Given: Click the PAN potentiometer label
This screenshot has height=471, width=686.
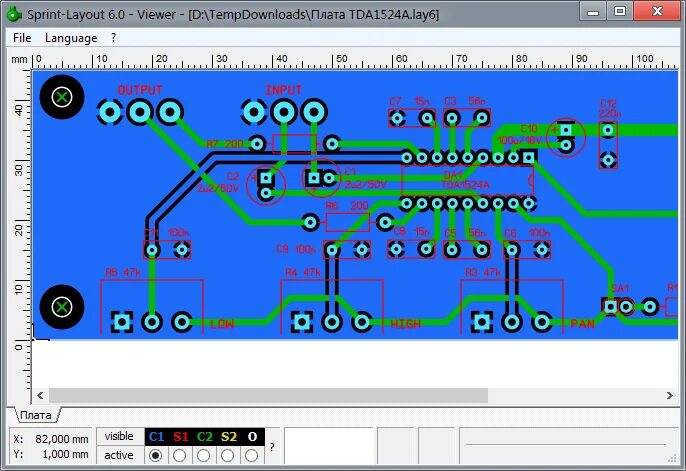Looking at the screenshot, I should 583,324.
